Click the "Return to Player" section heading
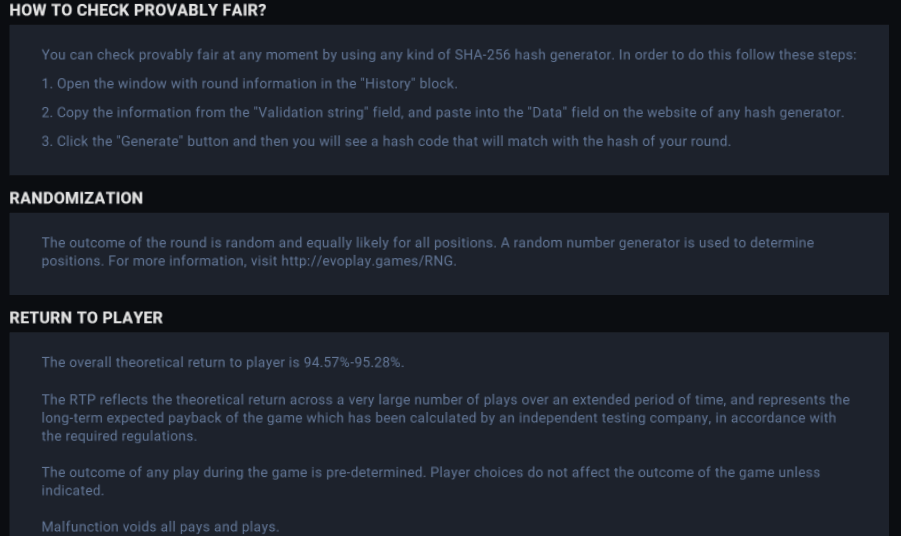 86,318
